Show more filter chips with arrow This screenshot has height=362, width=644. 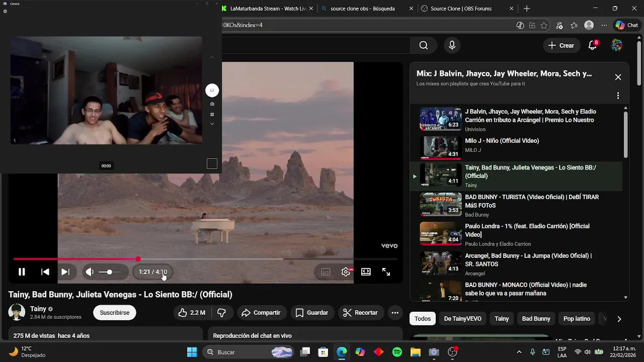(x=619, y=319)
